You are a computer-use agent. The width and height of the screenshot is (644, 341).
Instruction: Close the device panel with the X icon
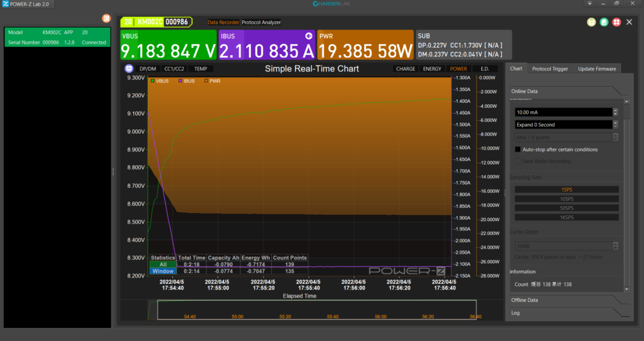pyautogui.click(x=629, y=22)
